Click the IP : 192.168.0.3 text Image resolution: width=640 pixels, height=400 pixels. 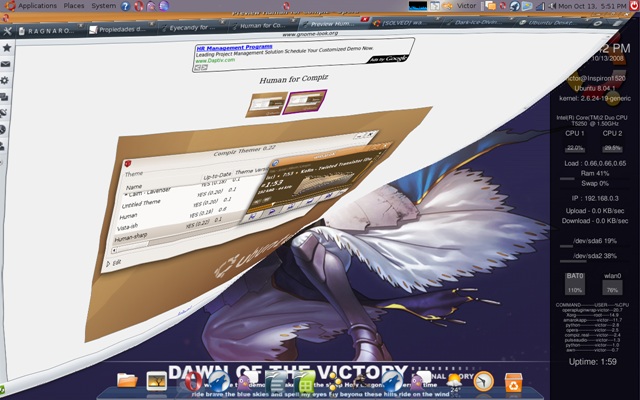click(x=595, y=198)
